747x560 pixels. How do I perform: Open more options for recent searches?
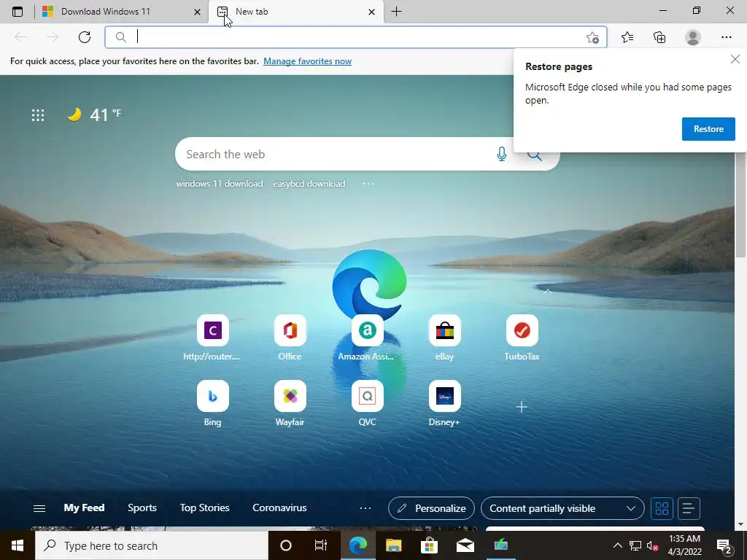click(x=368, y=184)
